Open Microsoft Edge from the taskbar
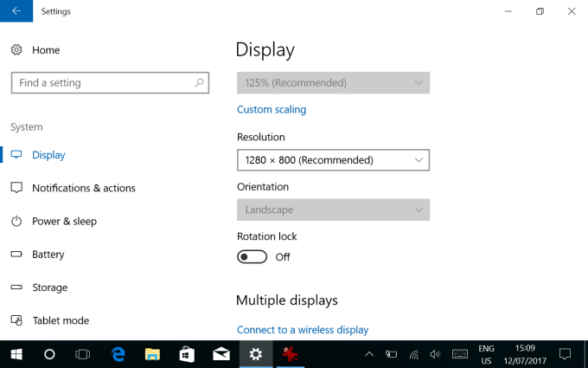Image resolution: width=588 pixels, height=368 pixels. (x=118, y=354)
